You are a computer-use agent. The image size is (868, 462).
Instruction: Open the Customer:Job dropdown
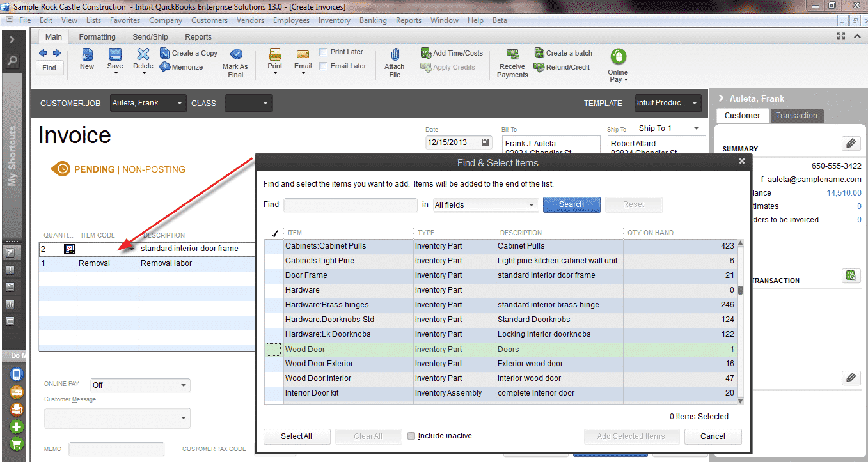pyautogui.click(x=180, y=103)
